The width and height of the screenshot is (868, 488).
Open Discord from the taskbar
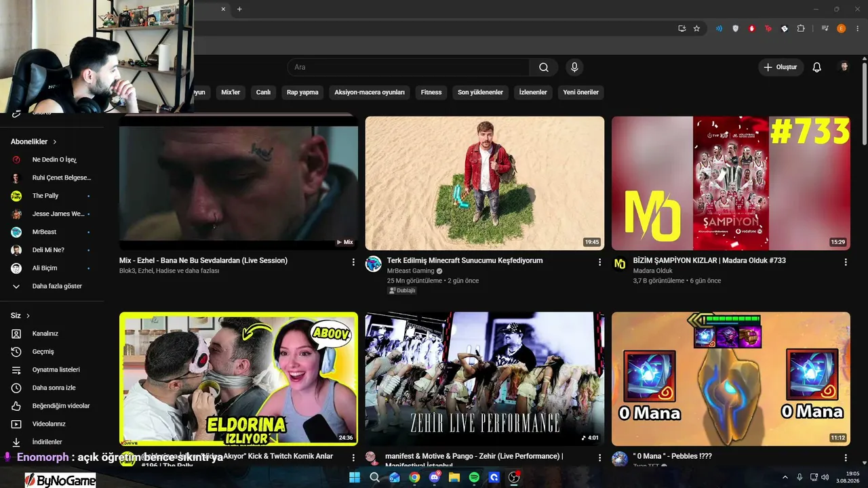pos(435,477)
